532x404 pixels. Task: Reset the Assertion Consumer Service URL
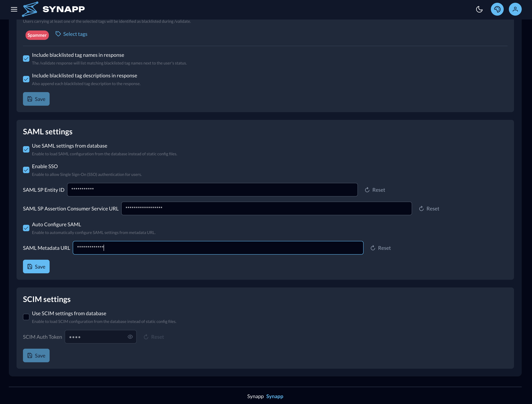pyautogui.click(x=429, y=209)
